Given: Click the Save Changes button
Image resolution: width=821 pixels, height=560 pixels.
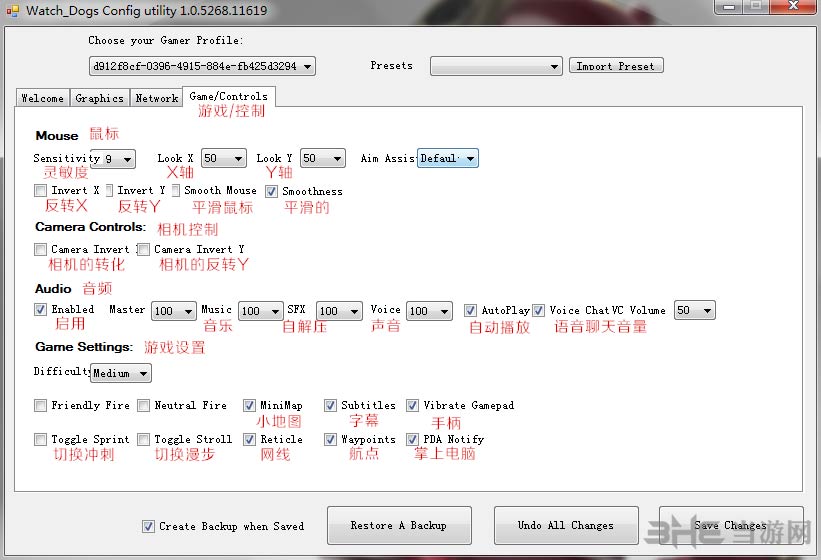Looking at the screenshot, I should pos(731,525).
